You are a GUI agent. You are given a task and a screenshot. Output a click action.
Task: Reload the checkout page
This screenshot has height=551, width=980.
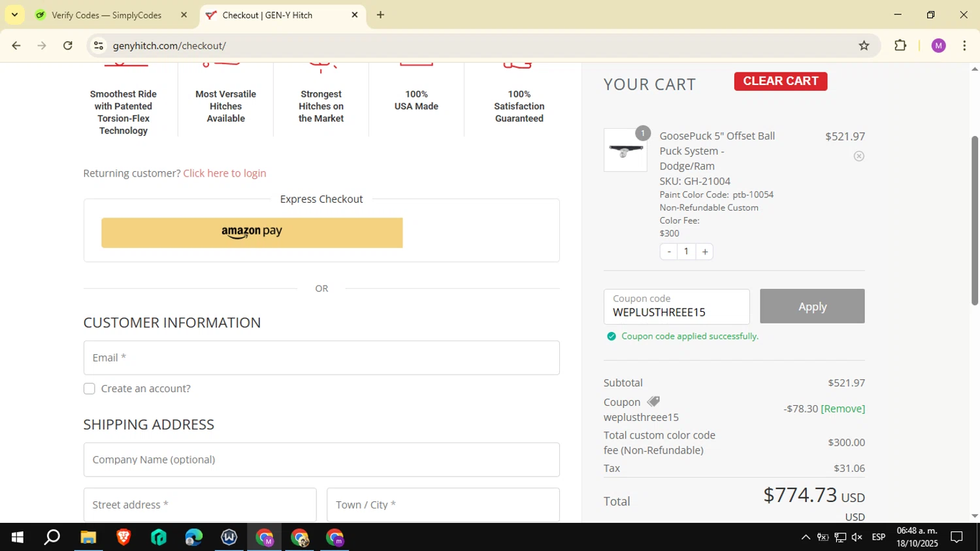coord(68,46)
